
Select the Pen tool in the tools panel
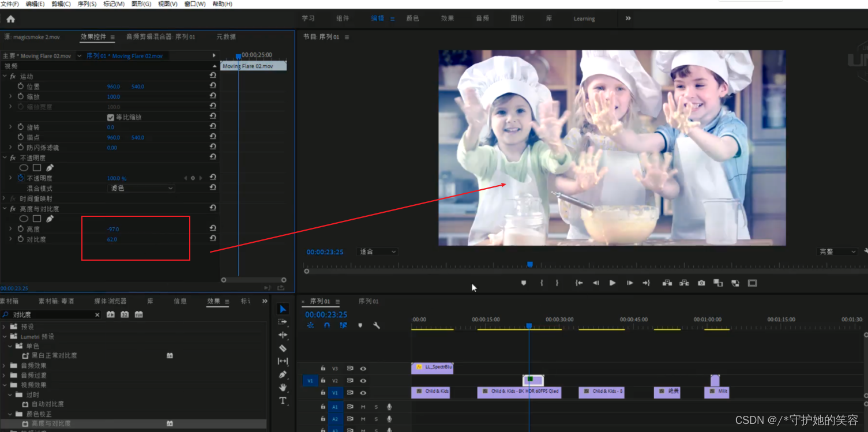[x=283, y=374]
